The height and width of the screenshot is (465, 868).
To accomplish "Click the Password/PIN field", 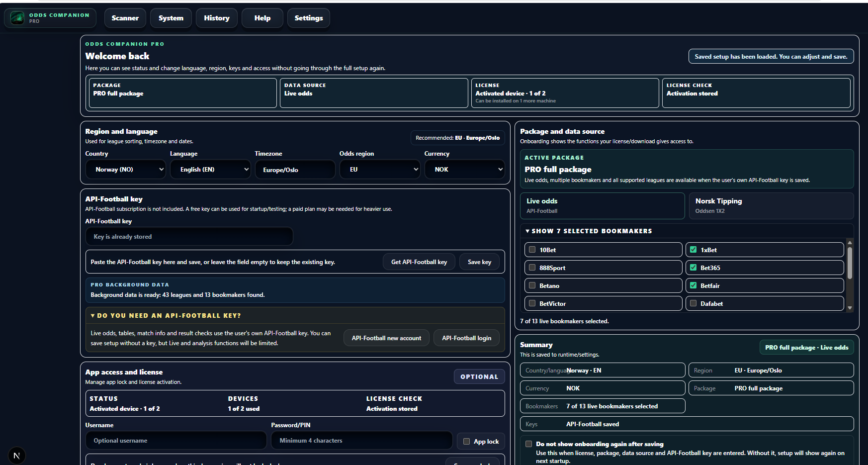I will point(361,441).
